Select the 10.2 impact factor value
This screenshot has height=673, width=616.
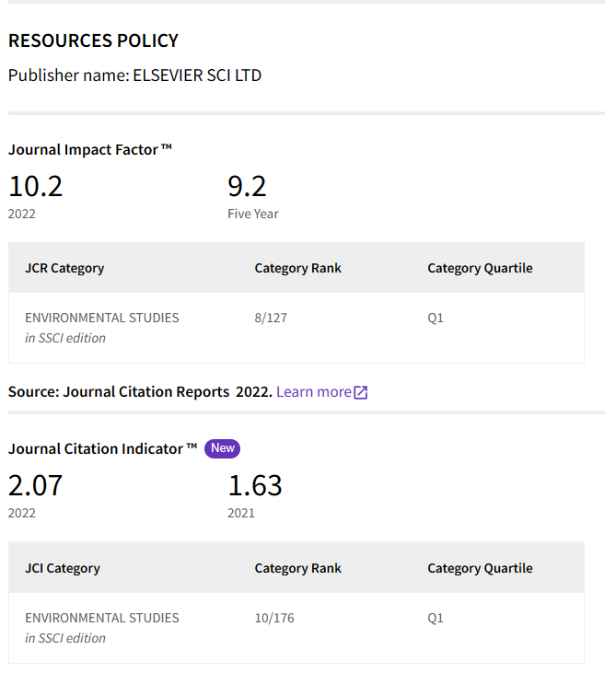tap(36, 187)
